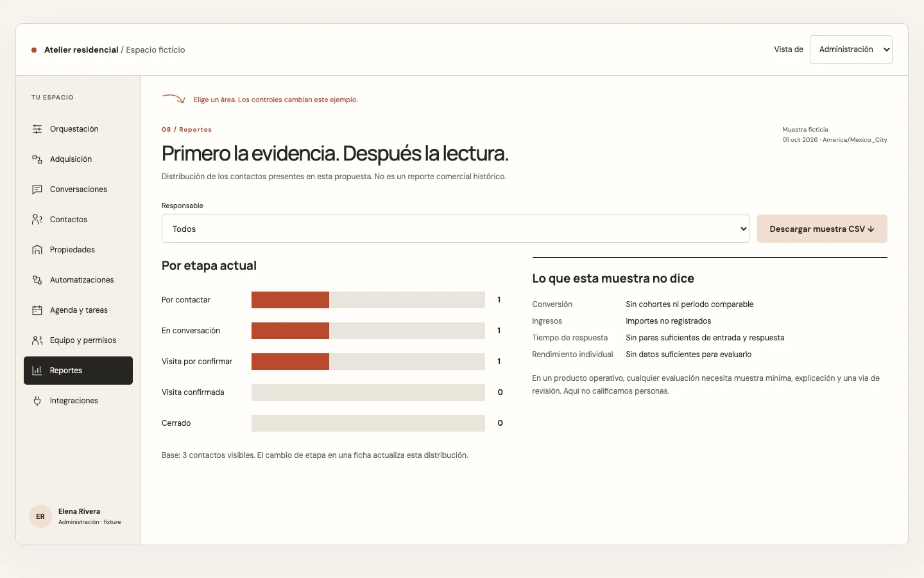Click the 'Importes no registrados' text
924x578 pixels.
point(669,321)
